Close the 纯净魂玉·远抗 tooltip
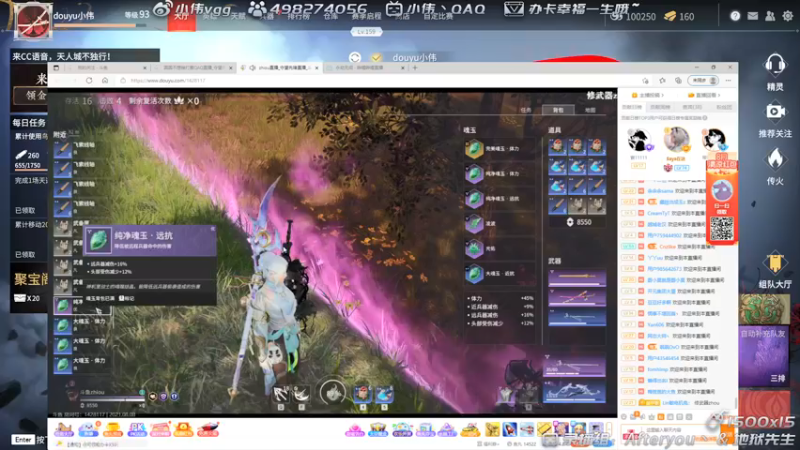Viewport: 800px width, 450px height. click(x=213, y=229)
